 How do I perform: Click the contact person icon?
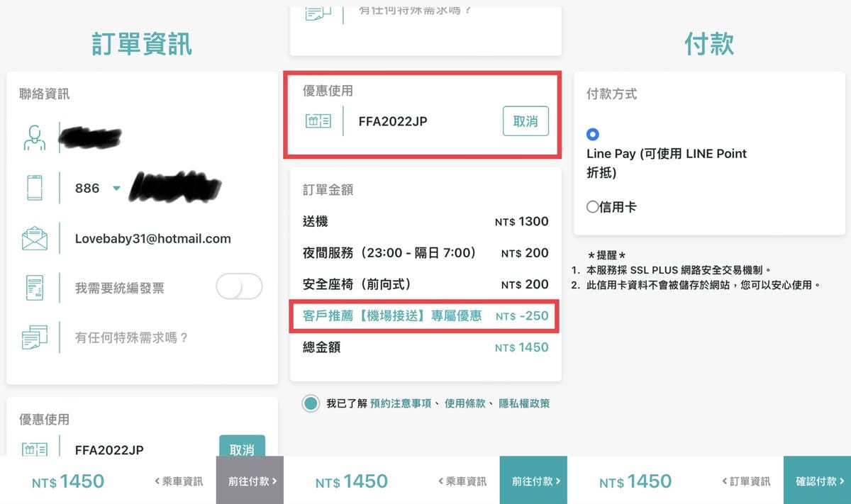(x=34, y=138)
